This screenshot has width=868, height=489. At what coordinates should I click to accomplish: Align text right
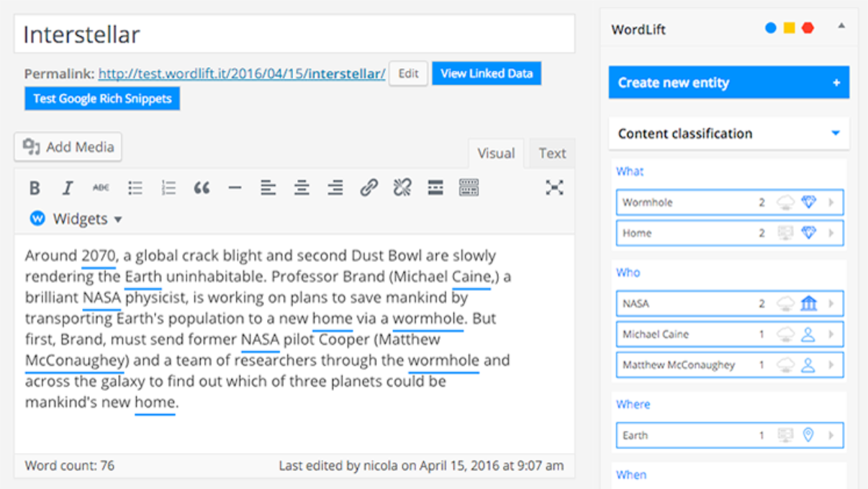(335, 188)
